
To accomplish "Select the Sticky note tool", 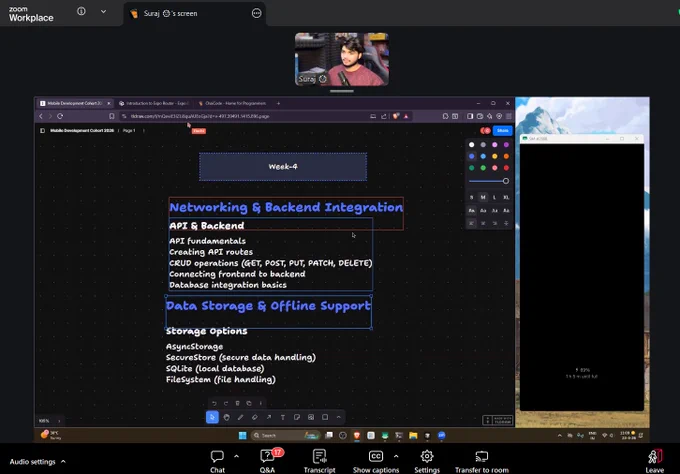I will pyautogui.click(x=297, y=417).
